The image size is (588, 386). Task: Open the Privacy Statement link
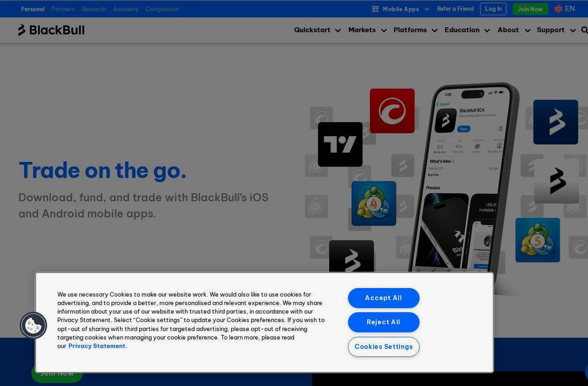coord(98,346)
